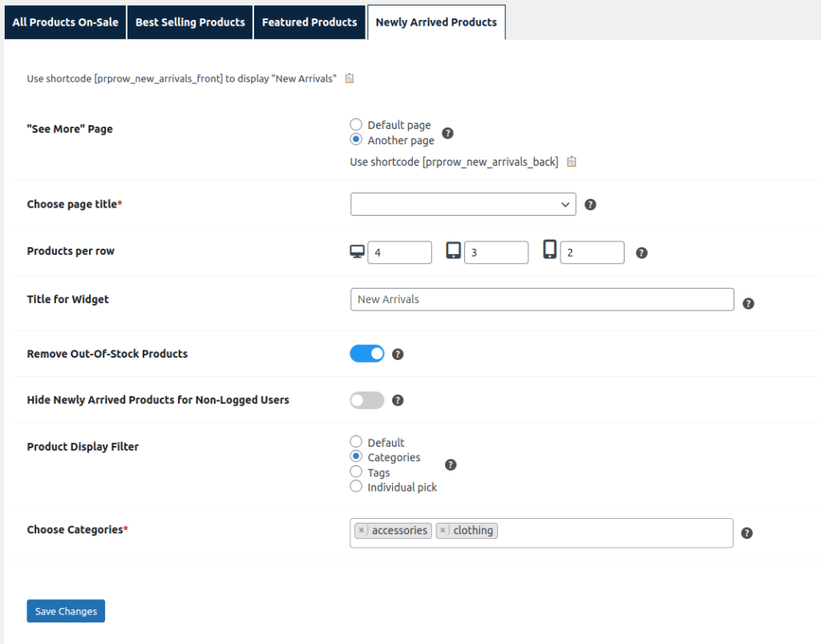Click help icon for Remove Out-Of-Stock Products
This screenshot has width=821, height=644.
398,354
